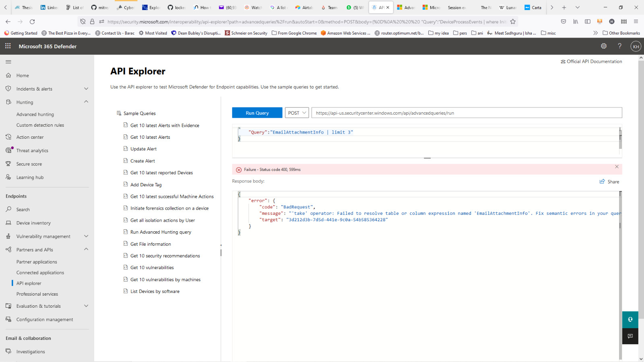Open the app launcher waffle icon
The height and width of the screenshot is (362, 644).
[x=8, y=46]
